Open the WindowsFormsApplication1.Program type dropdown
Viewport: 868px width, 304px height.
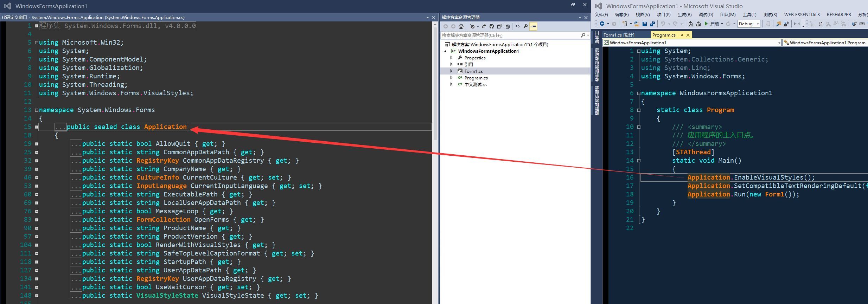[825, 43]
